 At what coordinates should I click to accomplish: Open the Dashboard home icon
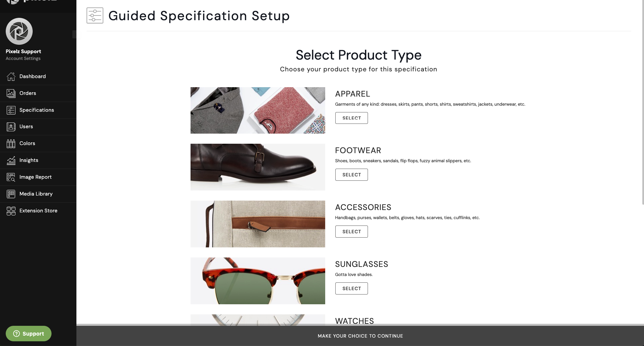(11, 76)
